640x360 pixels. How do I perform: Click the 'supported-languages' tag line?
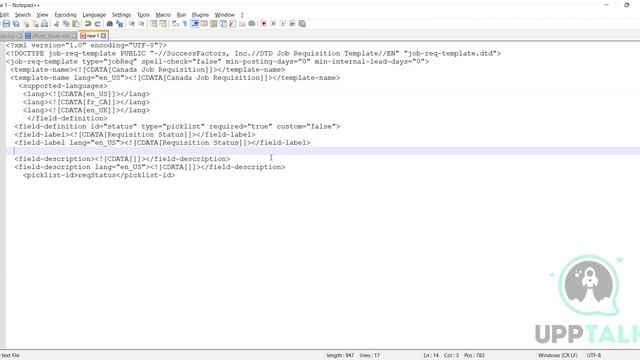[x=63, y=86]
